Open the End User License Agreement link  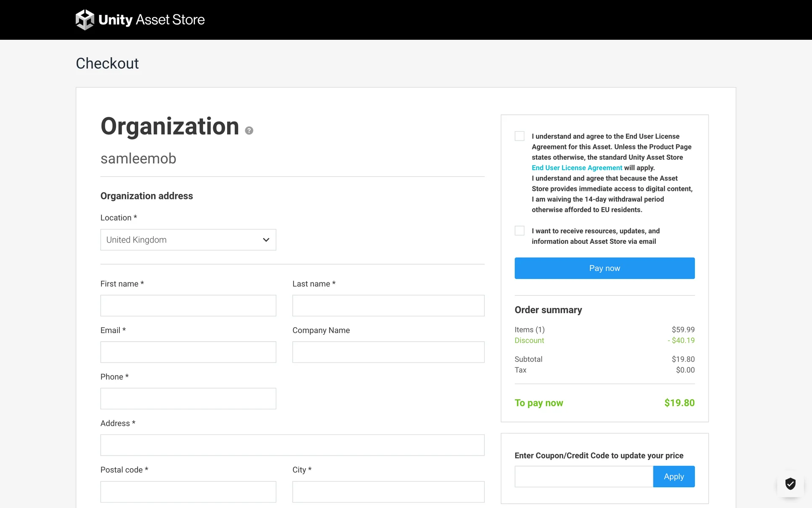[576, 168]
